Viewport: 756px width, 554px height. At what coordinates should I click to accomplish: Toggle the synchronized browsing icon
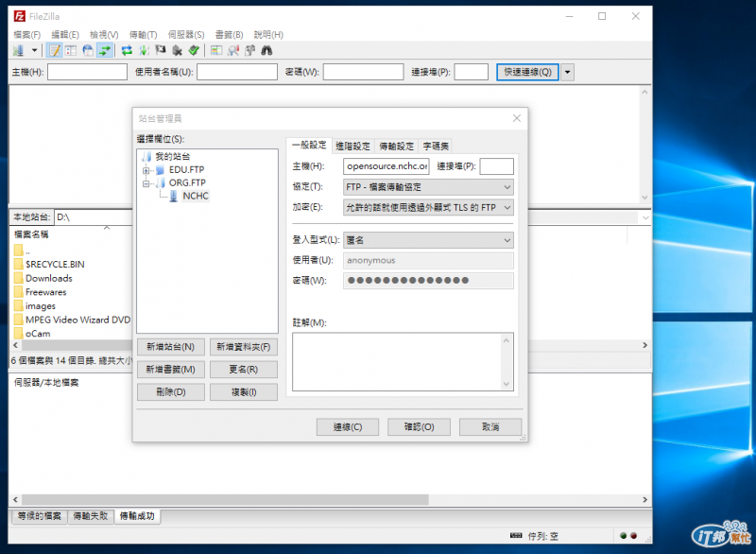tap(249, 51)
